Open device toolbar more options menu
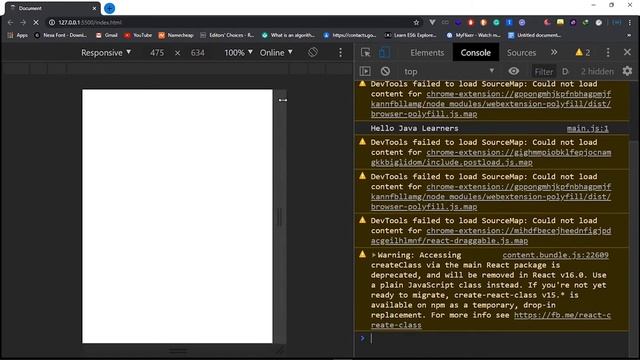 pyautogui.click(x=340, y=53)
